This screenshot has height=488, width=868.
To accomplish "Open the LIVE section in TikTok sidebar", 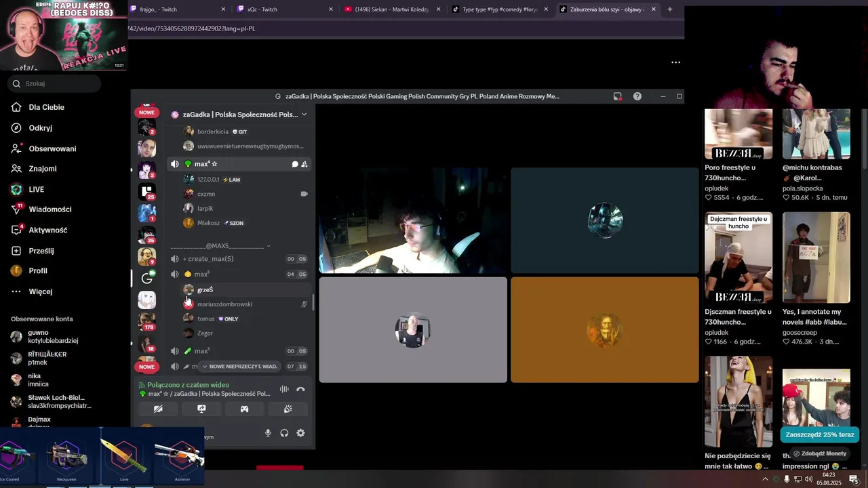I will (36, 190).
